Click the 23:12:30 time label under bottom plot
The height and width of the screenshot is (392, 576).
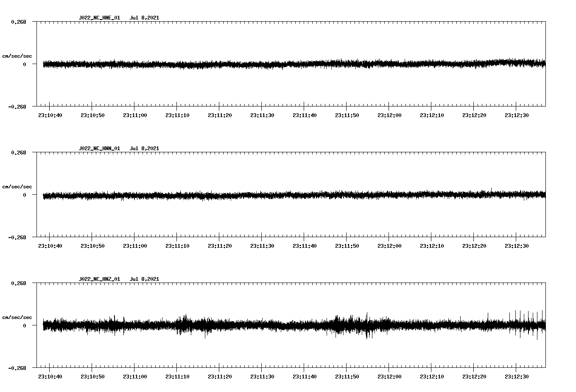[517, 376]
